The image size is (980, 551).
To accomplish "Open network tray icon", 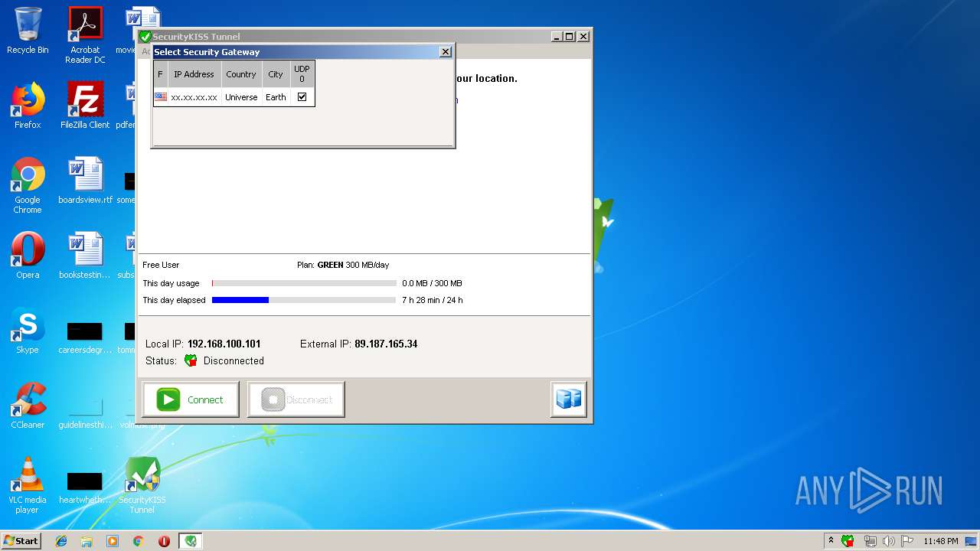I will pyautogui.click(x=870, y=541).
